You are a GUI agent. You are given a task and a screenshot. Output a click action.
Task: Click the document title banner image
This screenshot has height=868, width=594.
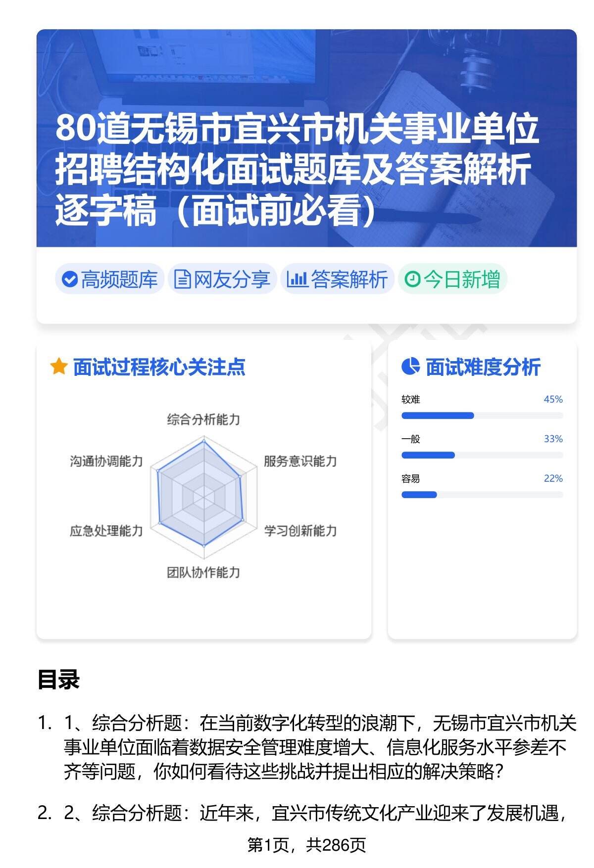coord(306,138)
